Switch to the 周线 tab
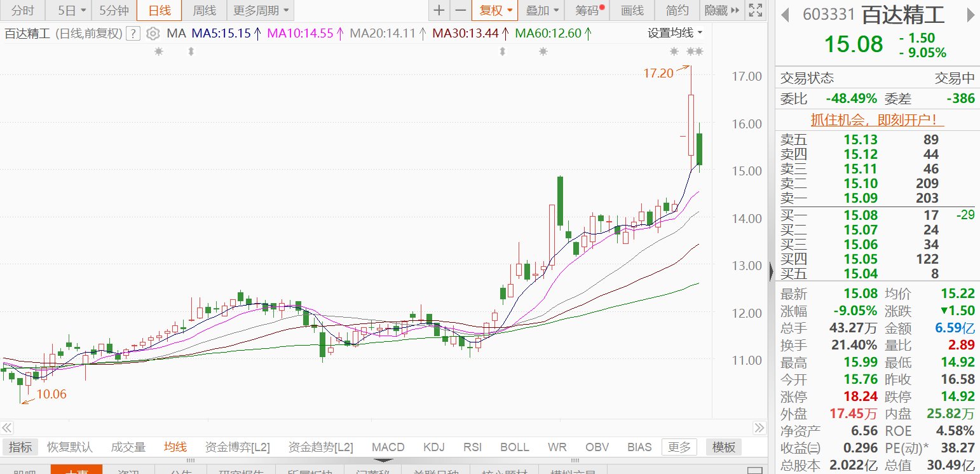 tap(204, 10)
